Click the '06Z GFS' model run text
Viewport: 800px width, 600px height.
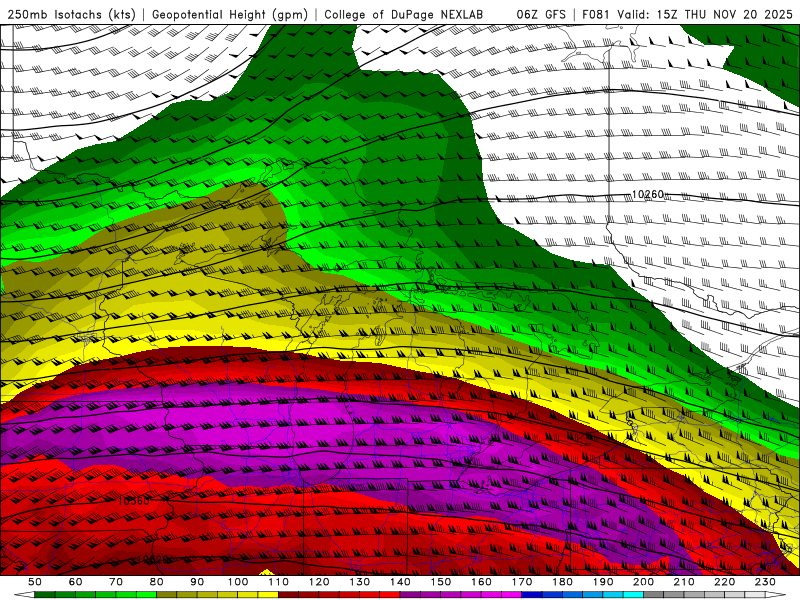541,14
